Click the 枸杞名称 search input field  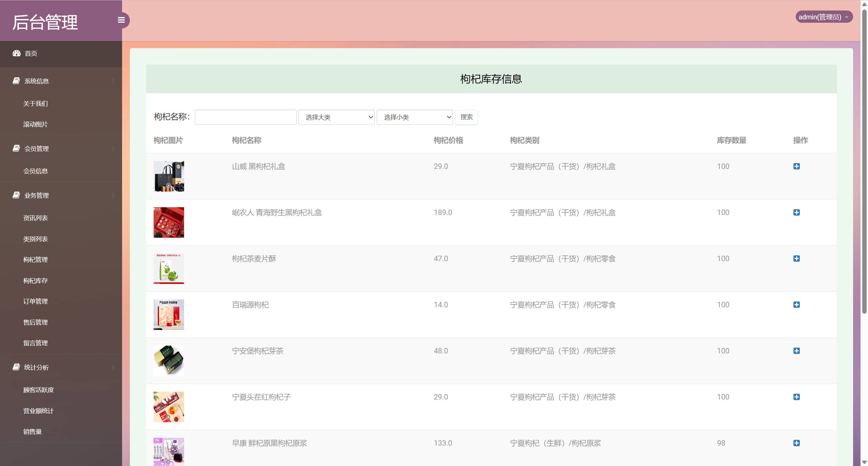tap(245, 117)
